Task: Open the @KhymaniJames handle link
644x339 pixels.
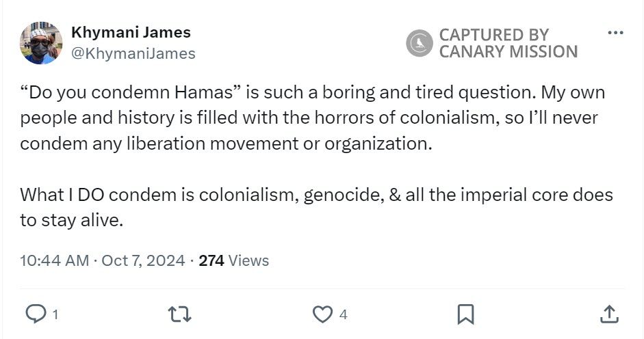Action: click(x=133, y=53)
